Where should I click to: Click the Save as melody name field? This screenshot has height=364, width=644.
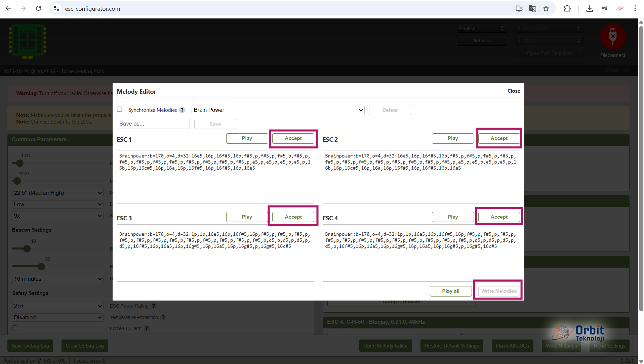[153, 124]
